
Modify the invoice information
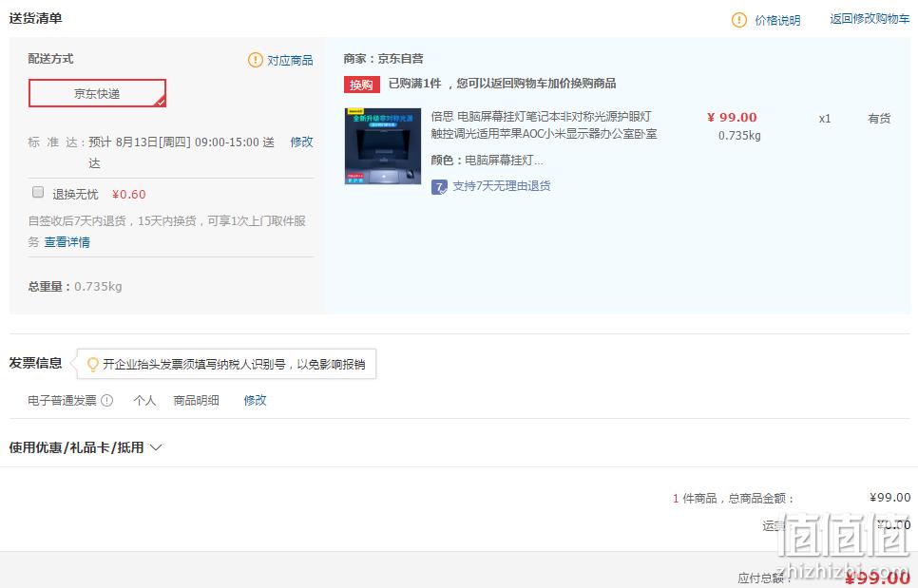click(x=255, y=400)
